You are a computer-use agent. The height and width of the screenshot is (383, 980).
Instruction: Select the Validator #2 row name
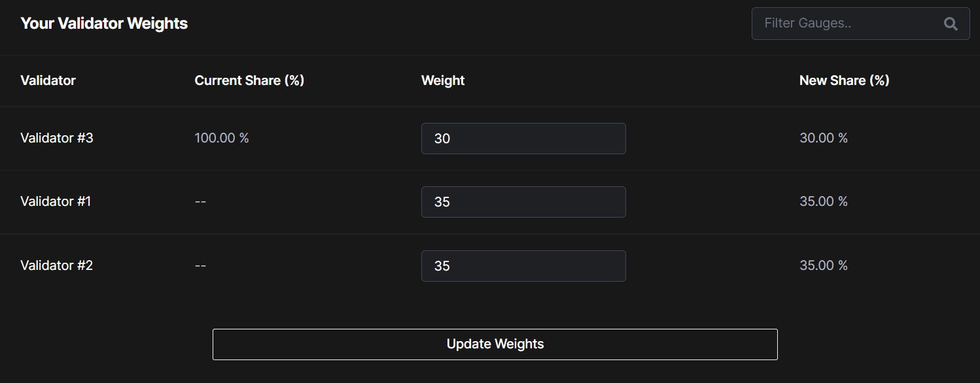(56, 265)
